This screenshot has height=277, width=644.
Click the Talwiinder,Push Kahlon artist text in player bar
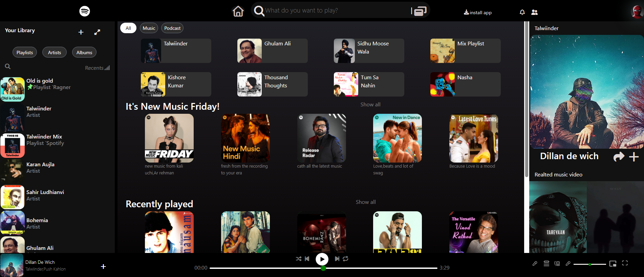(x=46, y=269)
